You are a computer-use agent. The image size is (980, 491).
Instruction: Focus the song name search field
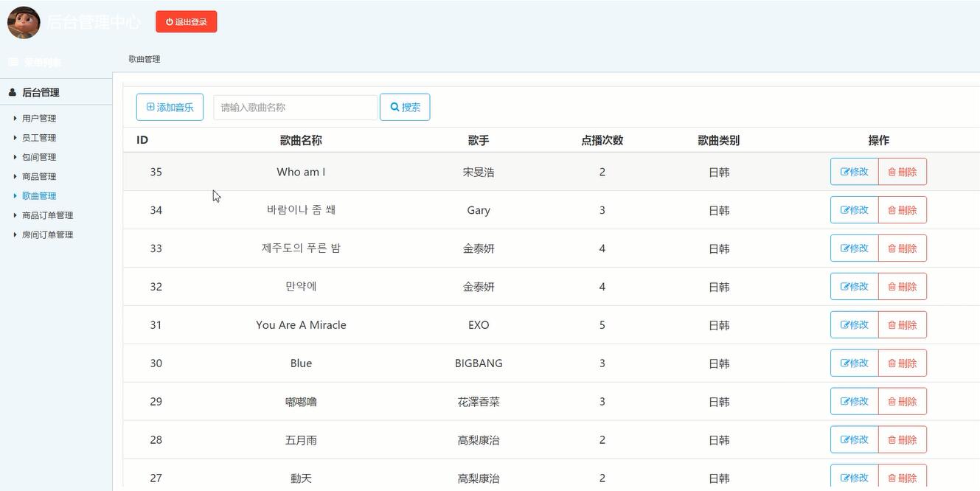[295, 107]
